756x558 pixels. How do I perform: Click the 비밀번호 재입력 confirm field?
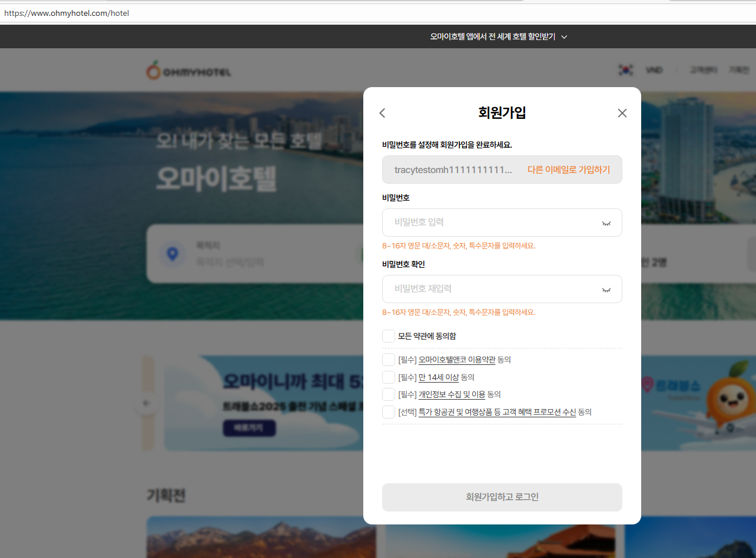[x=502, y=289]
